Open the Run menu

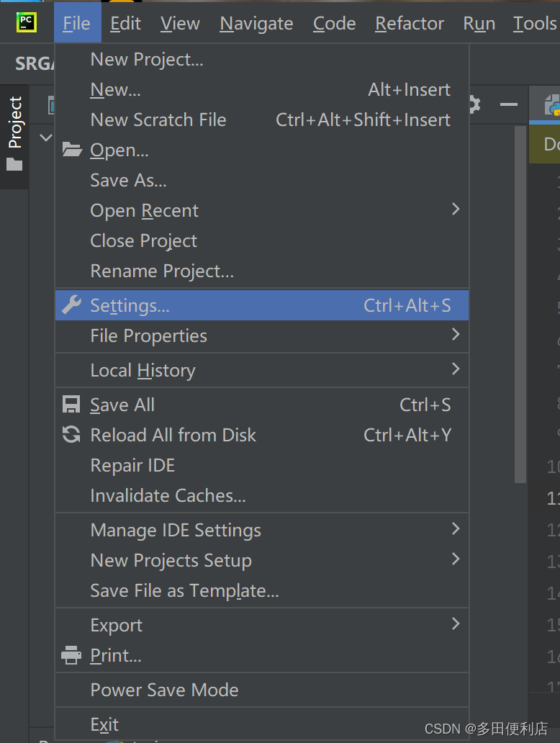click(479, 23)
